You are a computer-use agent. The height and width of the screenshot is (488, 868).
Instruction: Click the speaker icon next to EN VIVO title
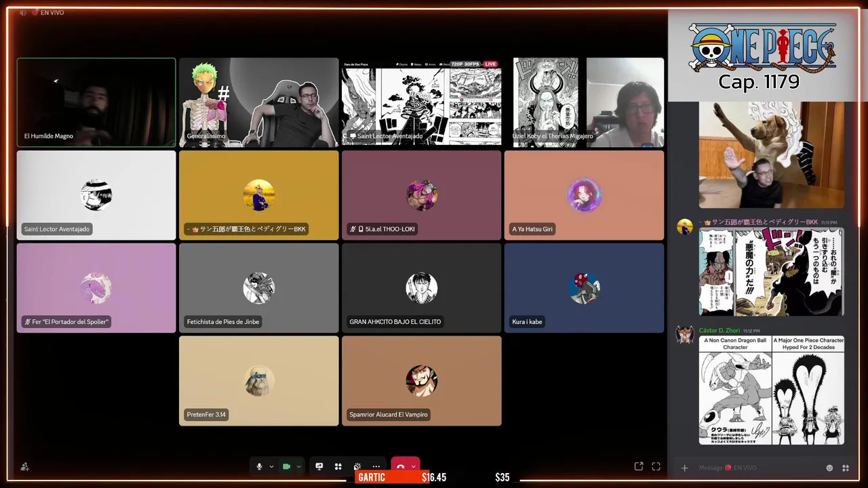[23, 12]
